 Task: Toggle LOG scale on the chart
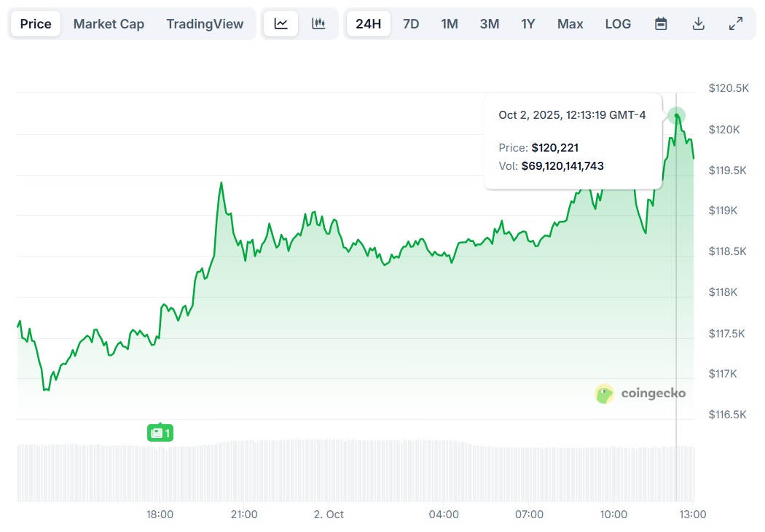point(618,23)
